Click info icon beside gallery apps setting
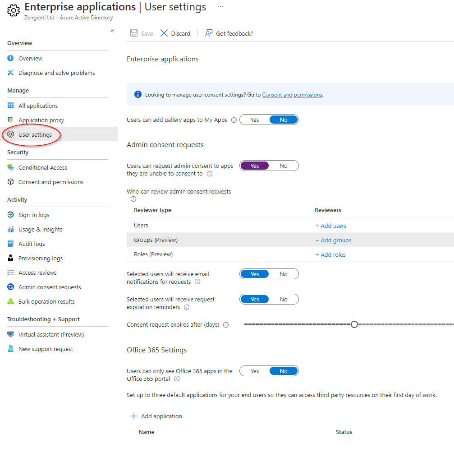 [234, 120]
